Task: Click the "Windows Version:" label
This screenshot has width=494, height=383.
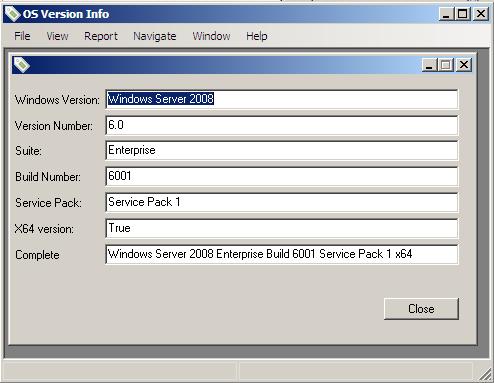Action: pyautogui.click(x=57, y=100)
